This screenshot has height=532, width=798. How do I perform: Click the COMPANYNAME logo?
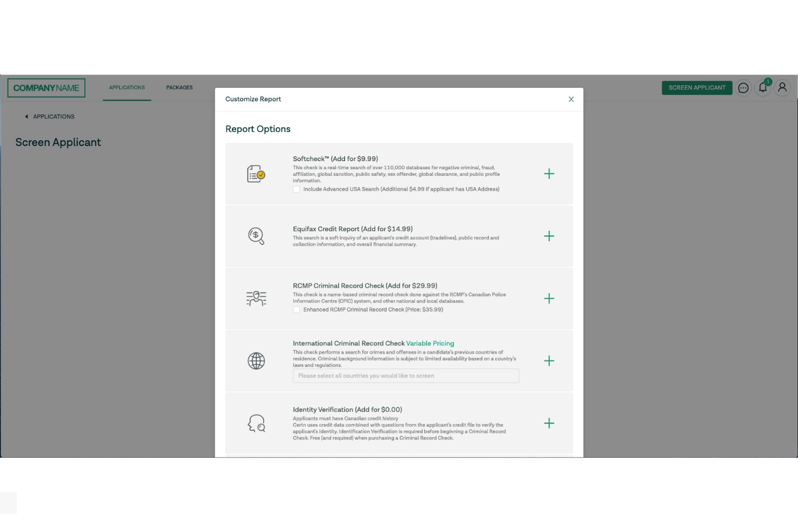pyautogui.click(x=46, y=88)
